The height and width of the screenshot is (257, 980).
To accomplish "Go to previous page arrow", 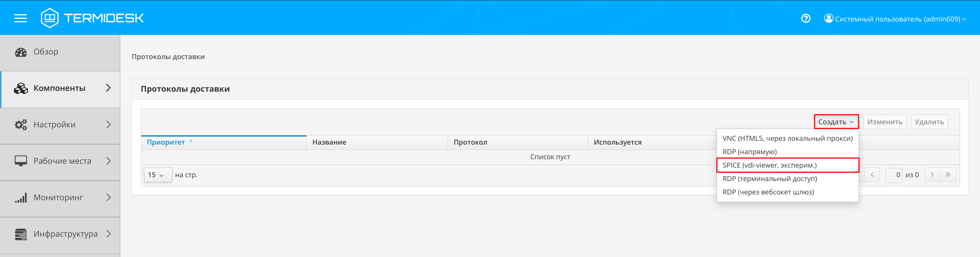I will pyautogui.click(x=872, y=175).
